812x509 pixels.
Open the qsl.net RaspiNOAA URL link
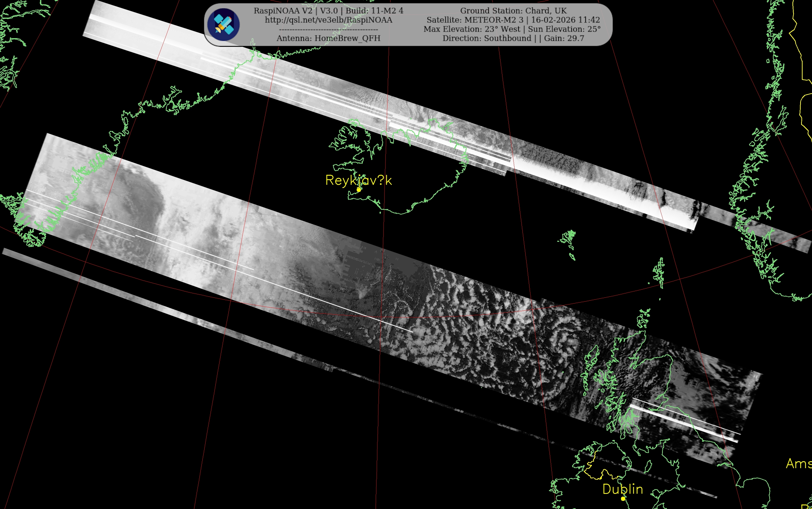coord(328,20)
